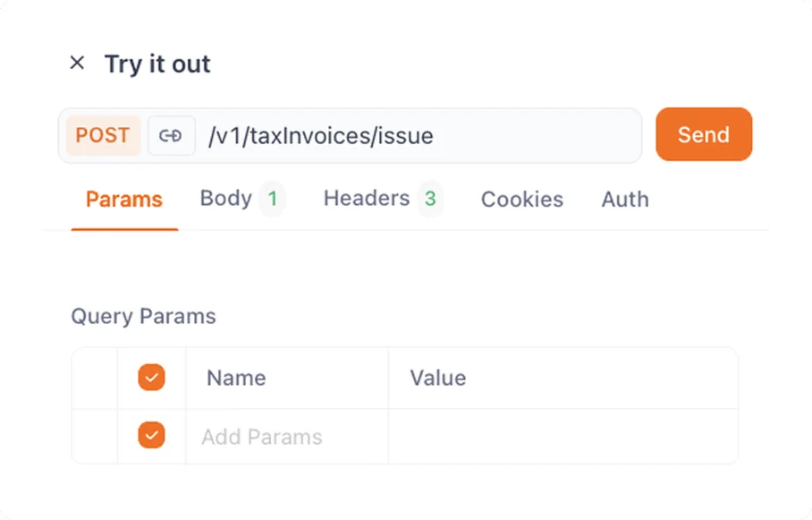
Task: Click the link icon beside POST
Action: pos(171,135)
